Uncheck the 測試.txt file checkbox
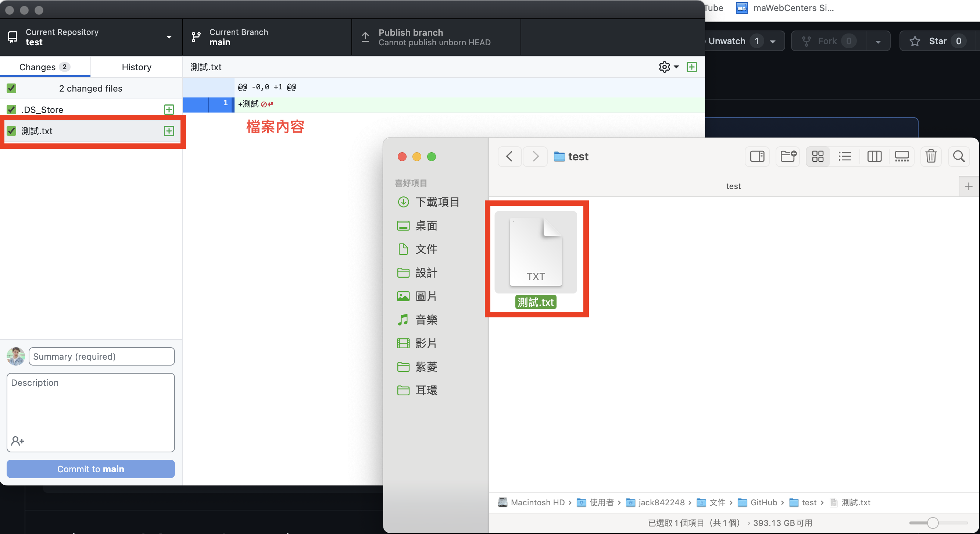Viewport: 980px width, 534px height. pyautogui.click(x=11, y=131)
